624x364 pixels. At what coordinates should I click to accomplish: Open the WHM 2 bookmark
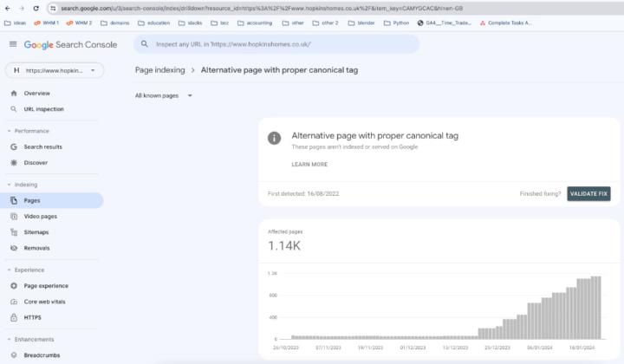click(x=79, y=23)
